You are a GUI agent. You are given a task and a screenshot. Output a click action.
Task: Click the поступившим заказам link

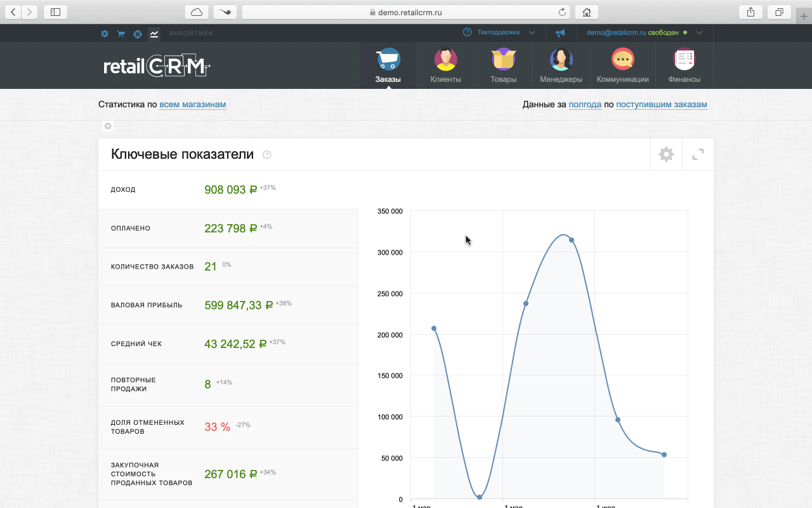tap(661, 105)
